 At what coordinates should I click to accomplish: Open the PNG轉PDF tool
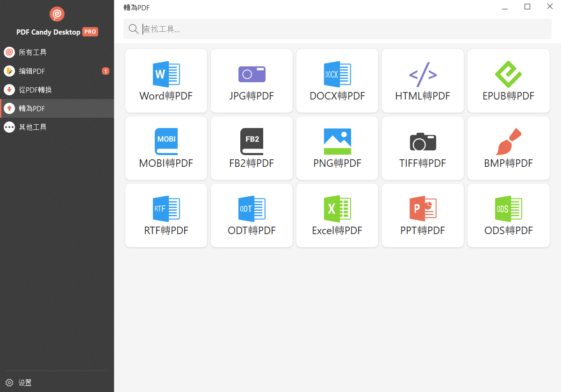tap(337, 148)
